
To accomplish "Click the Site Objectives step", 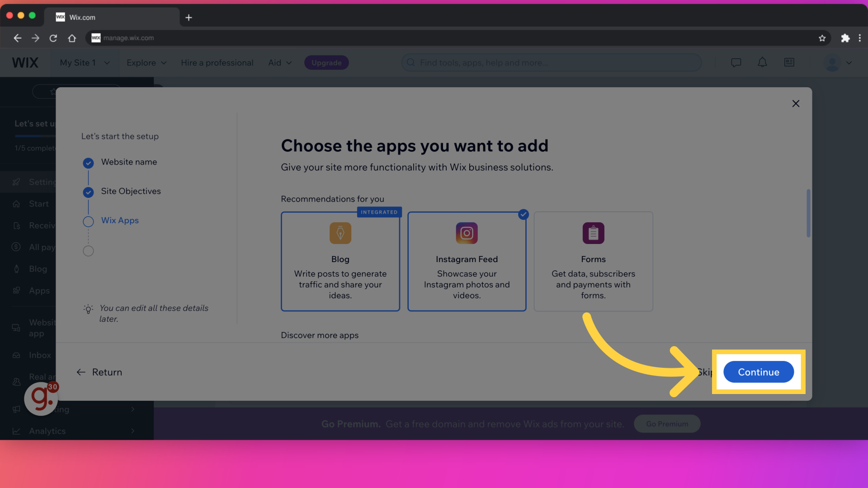I will point(131,191).
